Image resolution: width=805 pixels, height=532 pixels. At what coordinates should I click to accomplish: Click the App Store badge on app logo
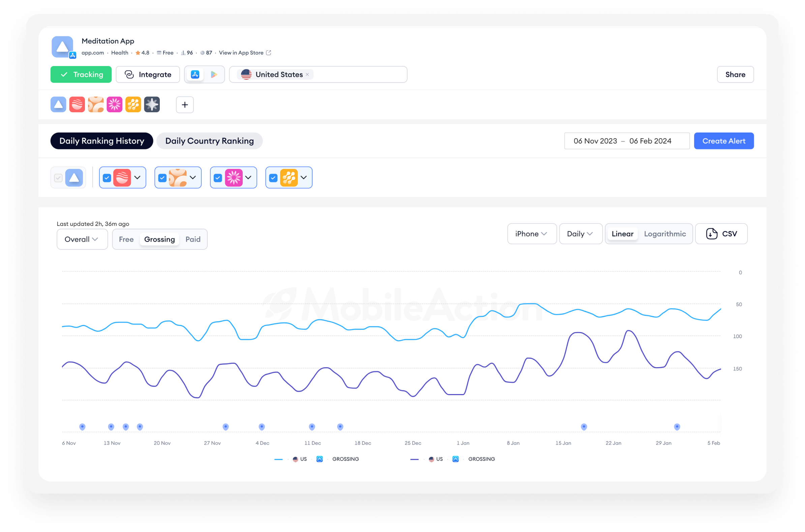72,55
